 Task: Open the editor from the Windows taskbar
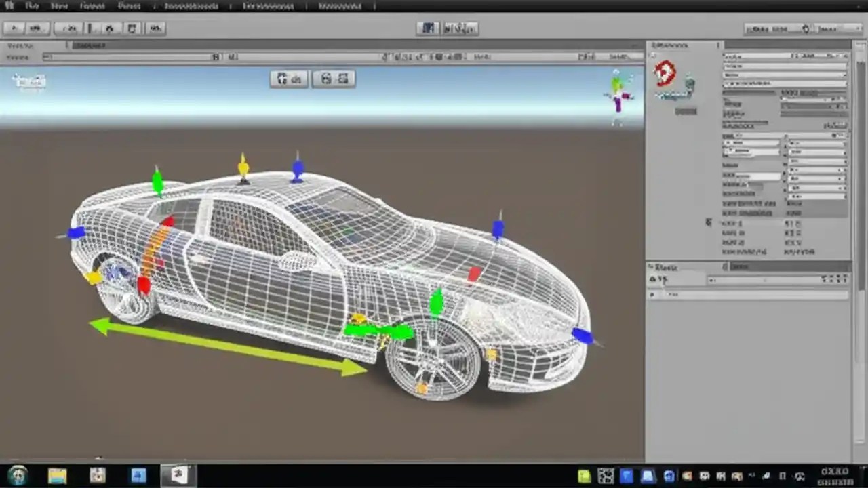click(x=176, y=474)
